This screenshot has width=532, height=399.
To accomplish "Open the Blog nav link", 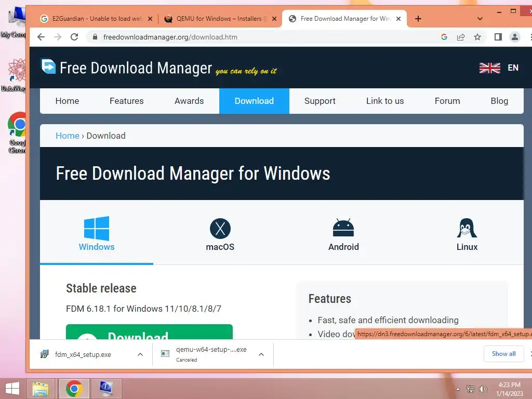I will coord(499,101).
